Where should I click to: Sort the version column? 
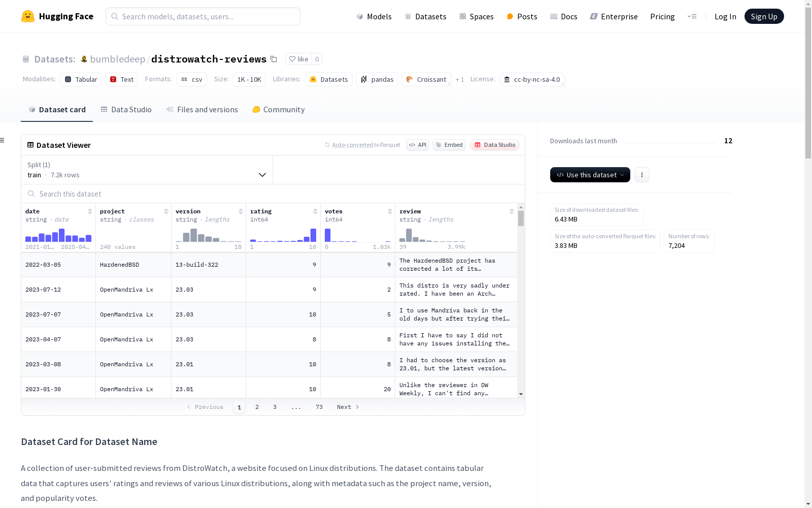241,211
